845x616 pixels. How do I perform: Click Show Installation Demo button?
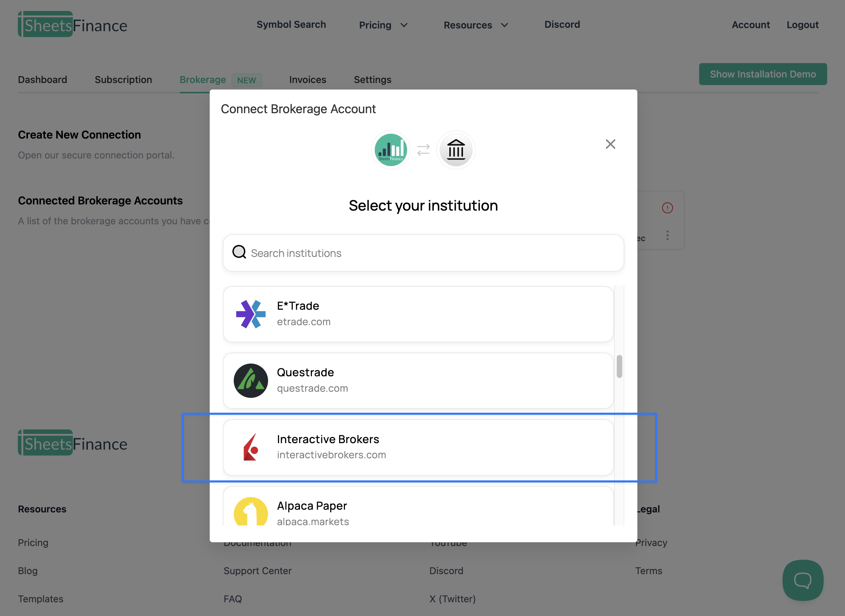pos(763,74)
